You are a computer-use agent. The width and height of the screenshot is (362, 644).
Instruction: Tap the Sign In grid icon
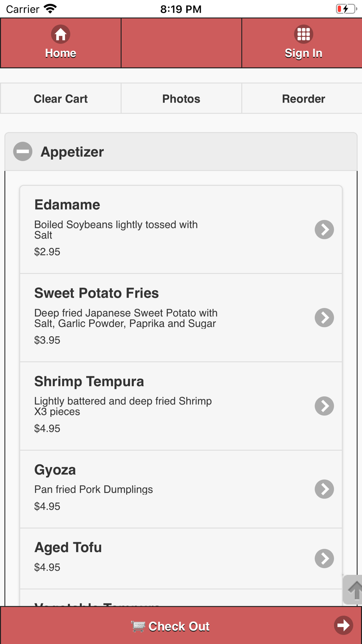click(x=303, y=34)
